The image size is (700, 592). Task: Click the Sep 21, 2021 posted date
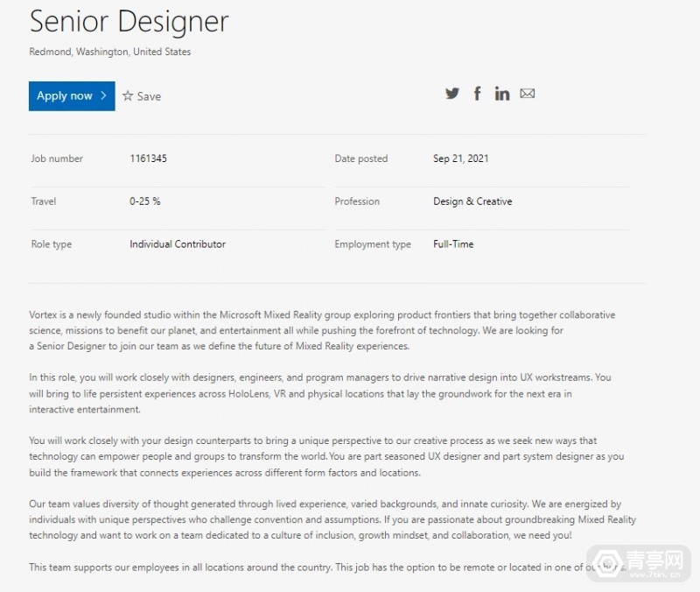click(x=461, y=159)
